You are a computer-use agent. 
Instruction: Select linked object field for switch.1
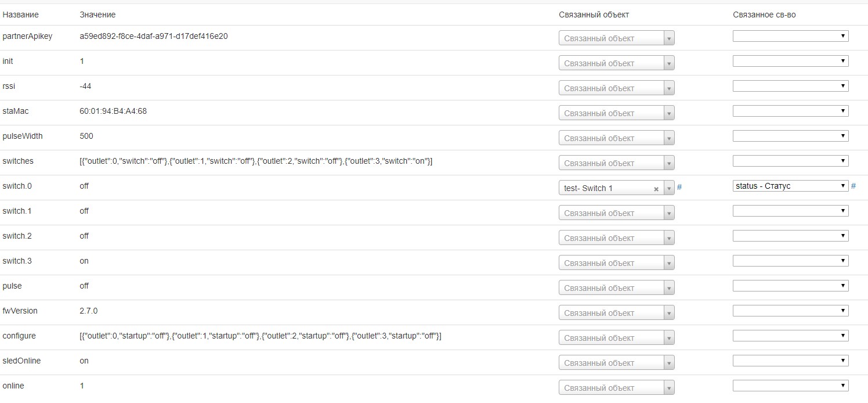coord(612,213)
